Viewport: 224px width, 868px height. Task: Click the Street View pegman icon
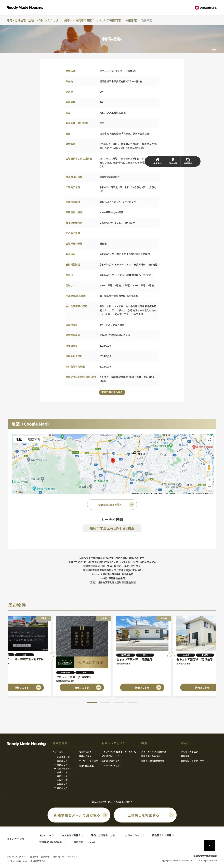(x=209, y=468)
